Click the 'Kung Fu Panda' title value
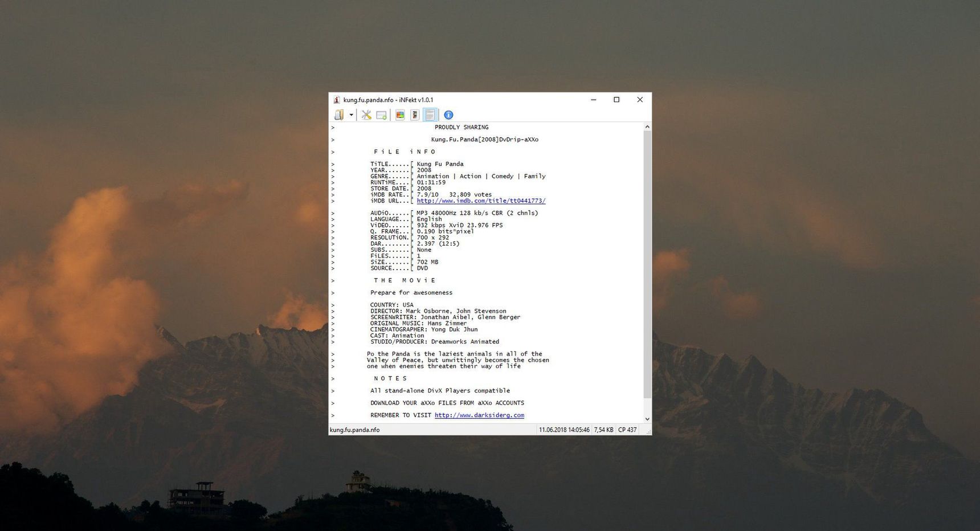Image resolution: width=980 pixels, height=531 pixels. point(440,164)
